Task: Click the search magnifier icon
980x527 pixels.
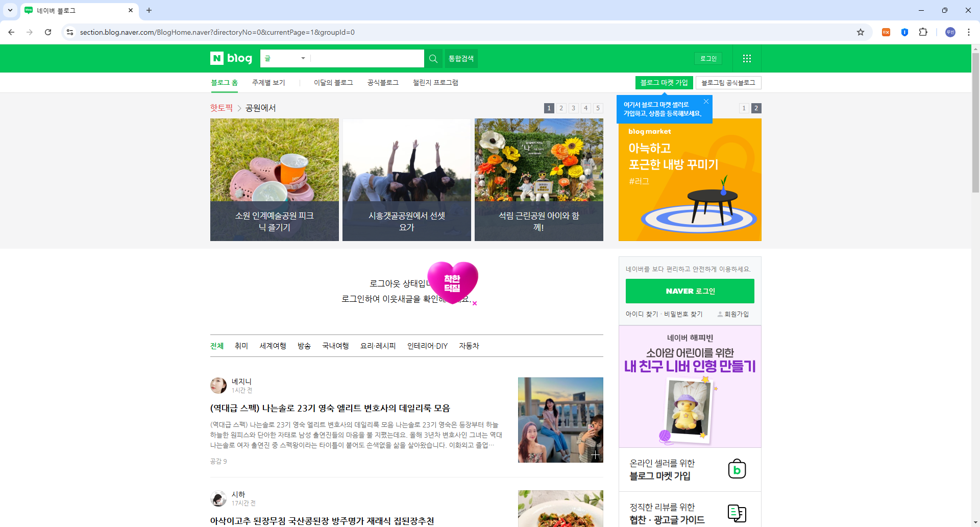Action: coord(433,59)
